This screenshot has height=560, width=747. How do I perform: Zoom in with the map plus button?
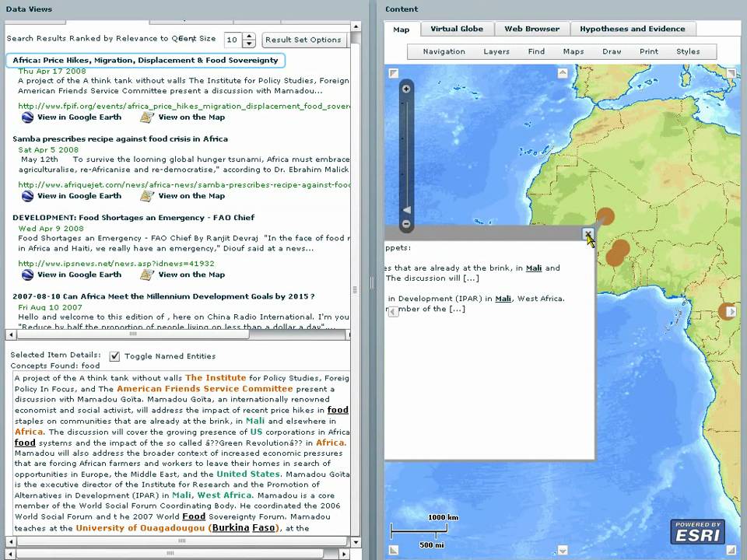click(406, 89)
